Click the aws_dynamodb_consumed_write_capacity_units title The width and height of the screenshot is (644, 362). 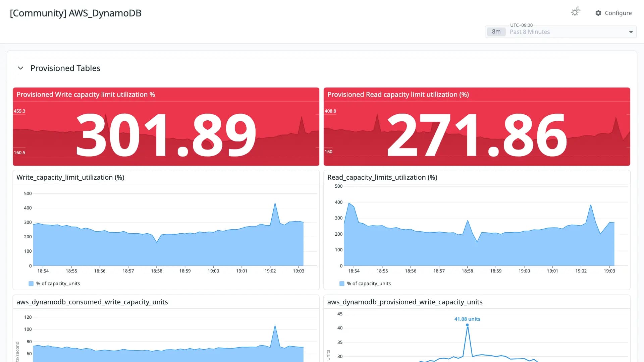92,302
